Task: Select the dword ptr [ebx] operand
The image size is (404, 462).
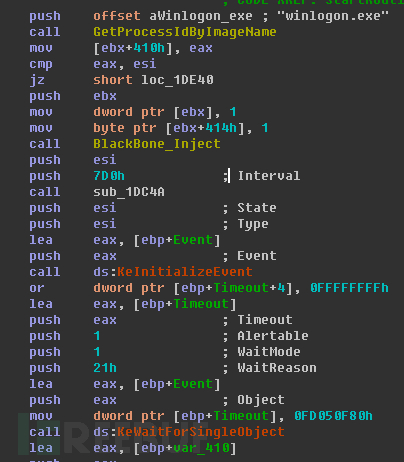Action: tap(153, 112)
